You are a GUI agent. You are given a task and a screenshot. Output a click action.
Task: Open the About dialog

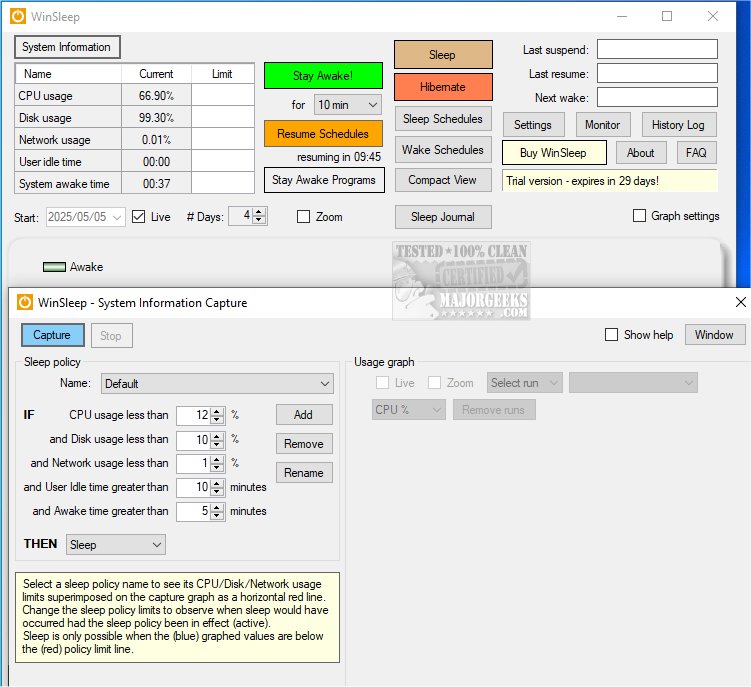641,153
